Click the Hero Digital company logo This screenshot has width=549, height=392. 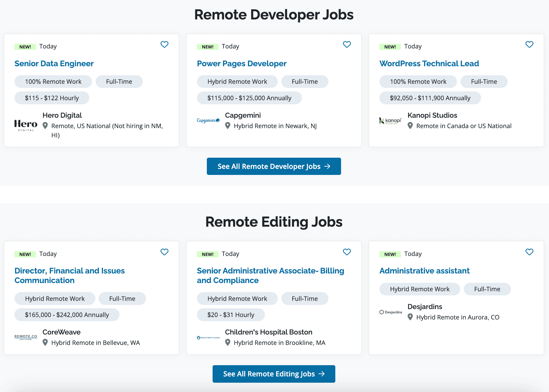coord(26,125)
